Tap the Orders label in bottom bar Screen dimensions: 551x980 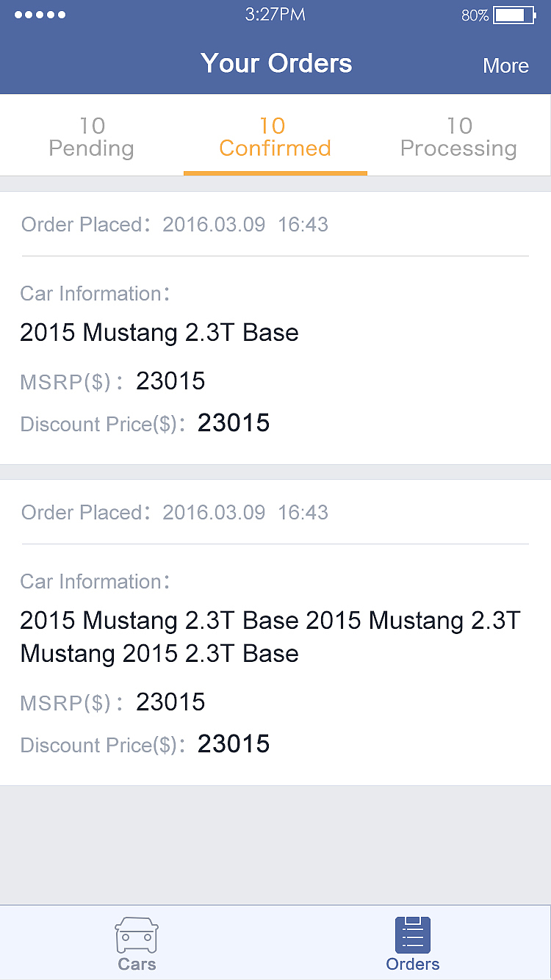(x=413, y=964)
